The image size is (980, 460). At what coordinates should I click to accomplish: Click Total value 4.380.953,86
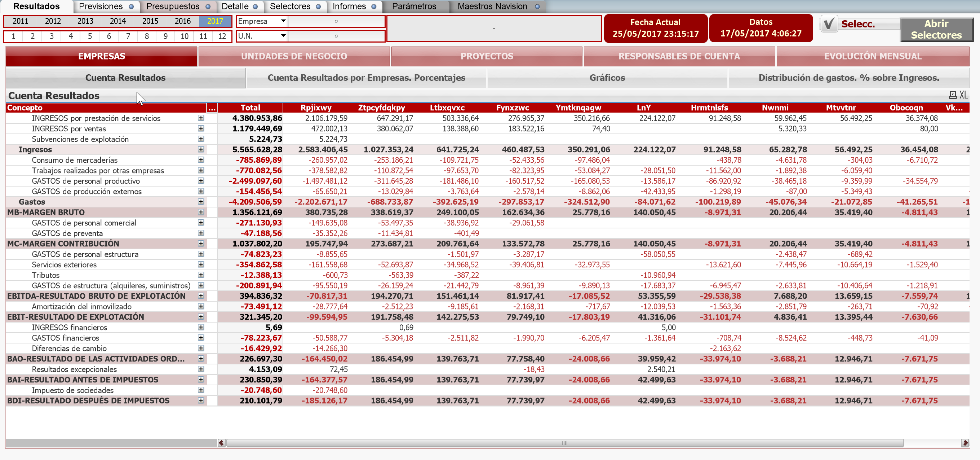pos(257,118)
